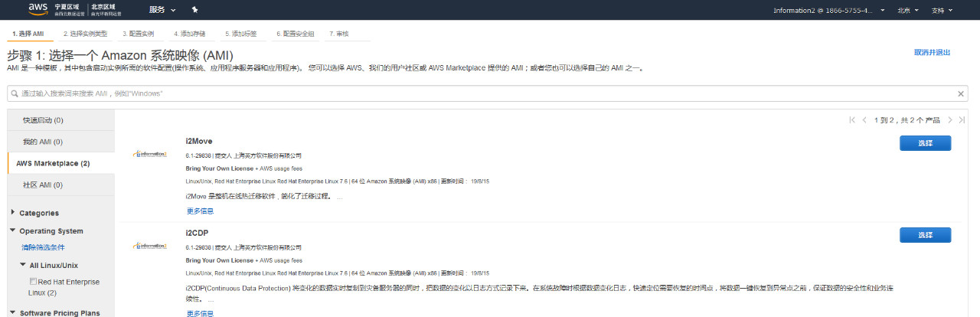Expand the Categories filter section
The image size is (980, 317).
[14, 213]
